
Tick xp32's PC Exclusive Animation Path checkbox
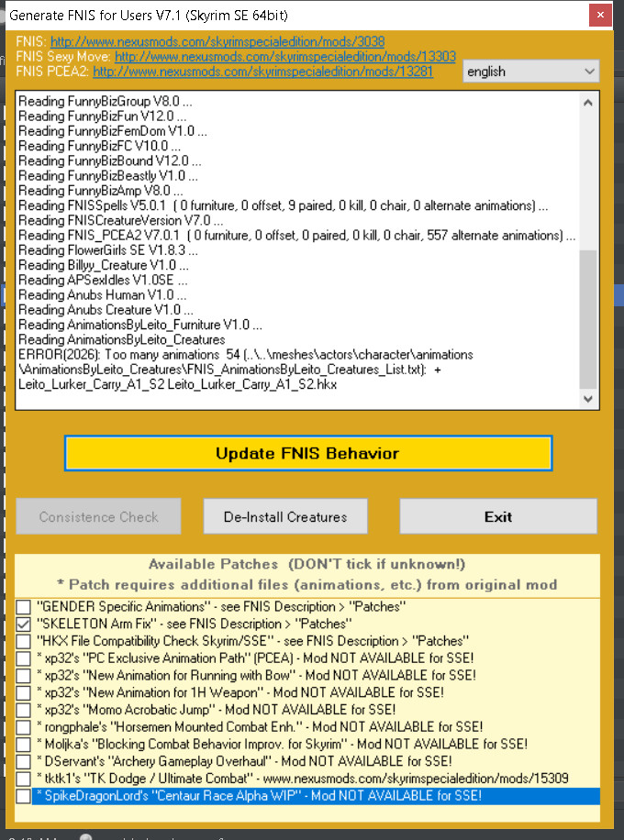click(24, 658)
